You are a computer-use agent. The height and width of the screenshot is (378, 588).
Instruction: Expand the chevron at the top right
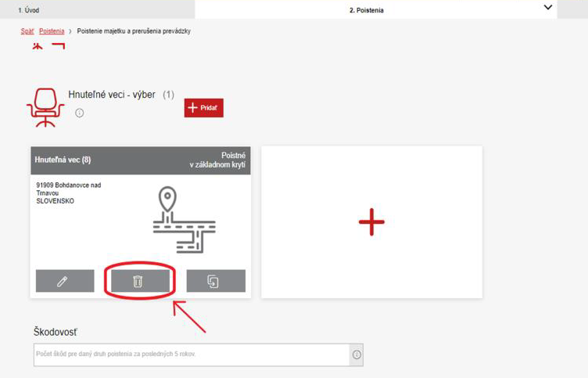click(548, 8)
